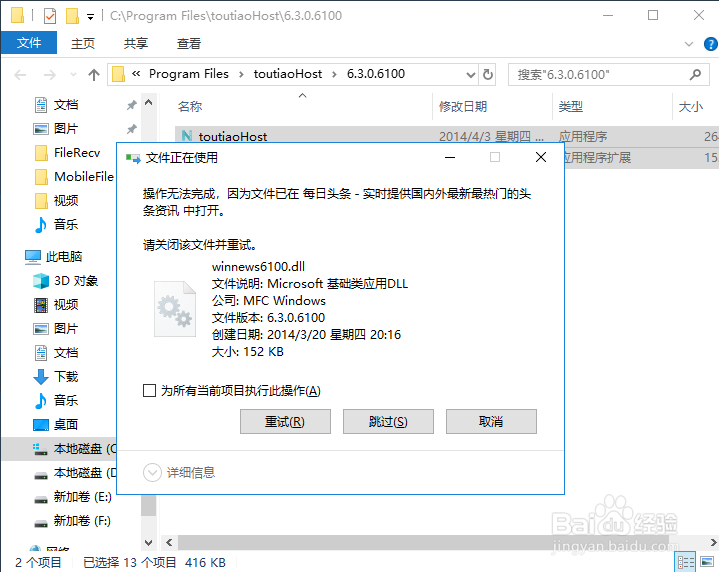Open quick access 文档 folder
This screenshot has height=572, width=719.
click(x=66, y=105)
